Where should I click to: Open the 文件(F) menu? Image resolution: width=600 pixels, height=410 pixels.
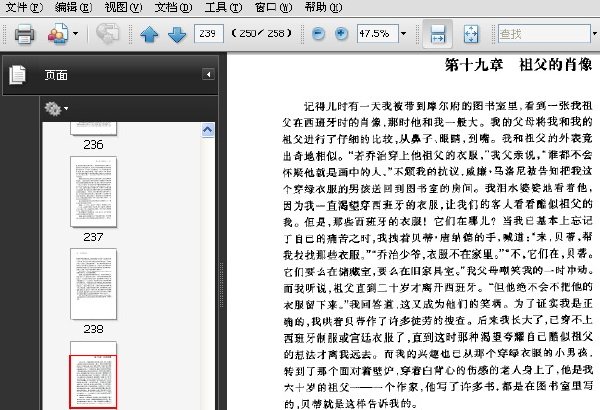[24, 7]
